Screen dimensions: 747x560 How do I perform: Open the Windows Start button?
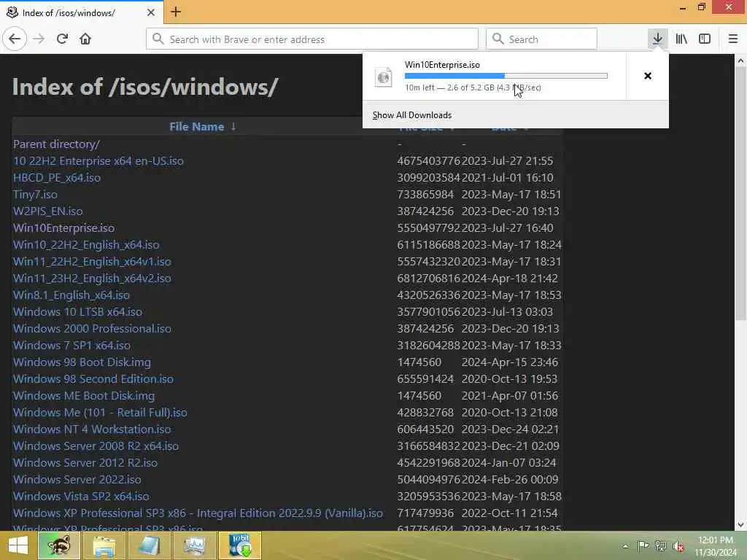coord(18,545)
